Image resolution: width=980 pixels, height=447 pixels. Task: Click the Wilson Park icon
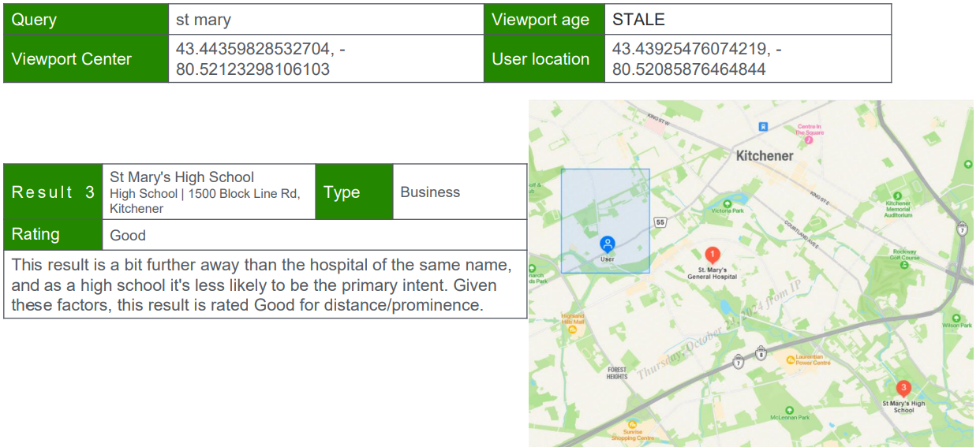coord(956,316)
